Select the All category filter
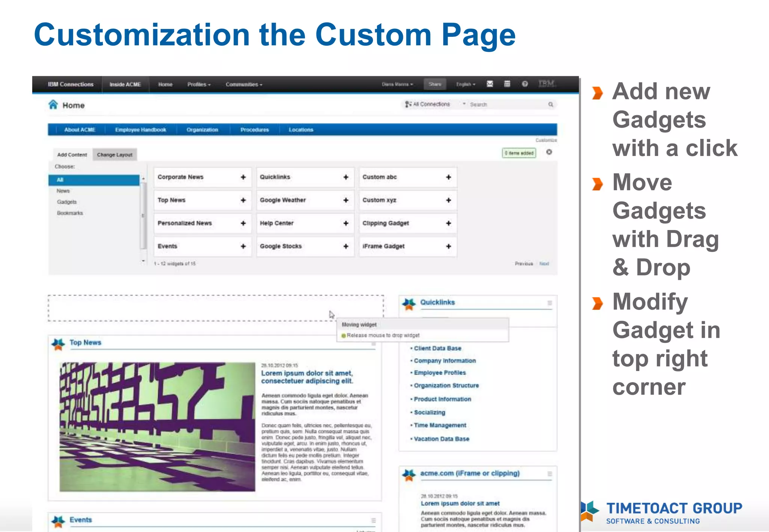Image resolution: width=769 pixels, height=532 pixels. point(94,180)
